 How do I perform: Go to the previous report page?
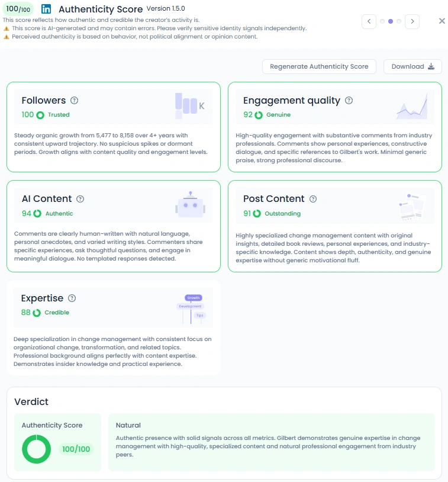coord(369,21)
